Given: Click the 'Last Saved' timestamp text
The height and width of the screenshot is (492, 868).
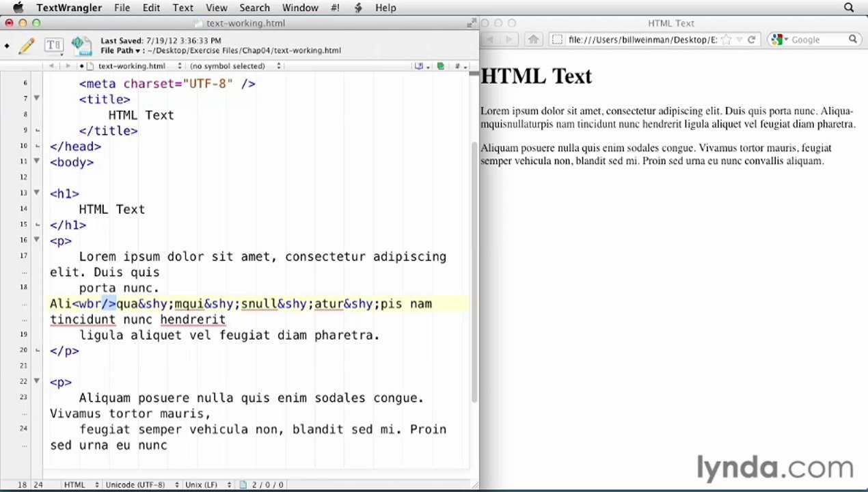Looking at the screenshot, I should click(x=161, y=41).
